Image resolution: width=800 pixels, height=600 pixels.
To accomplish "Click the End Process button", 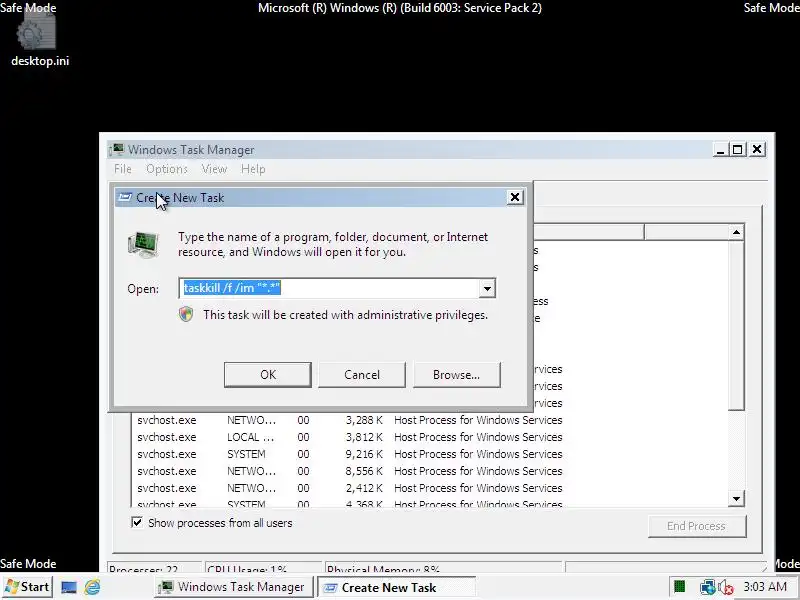I will (x=697, y=526).
